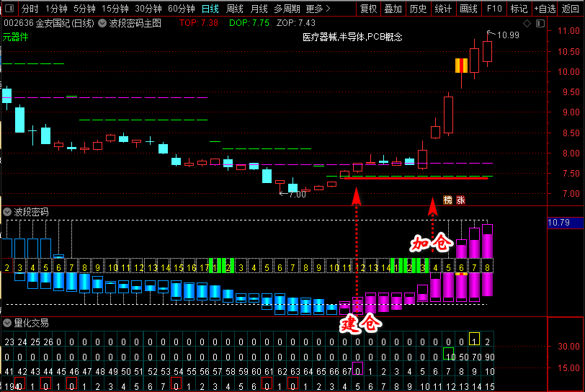
Task: Select the 5分钟 period
Action: pos(84,9)
